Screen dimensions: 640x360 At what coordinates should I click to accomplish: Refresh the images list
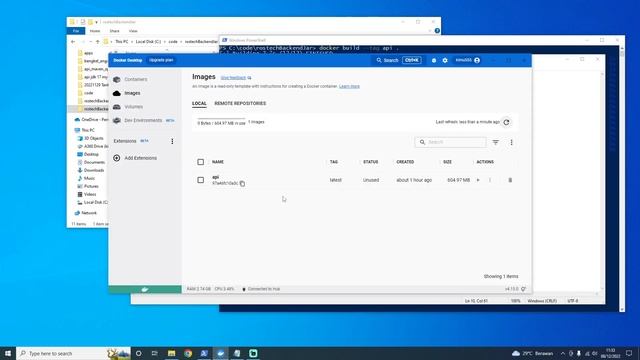(506, 122)
